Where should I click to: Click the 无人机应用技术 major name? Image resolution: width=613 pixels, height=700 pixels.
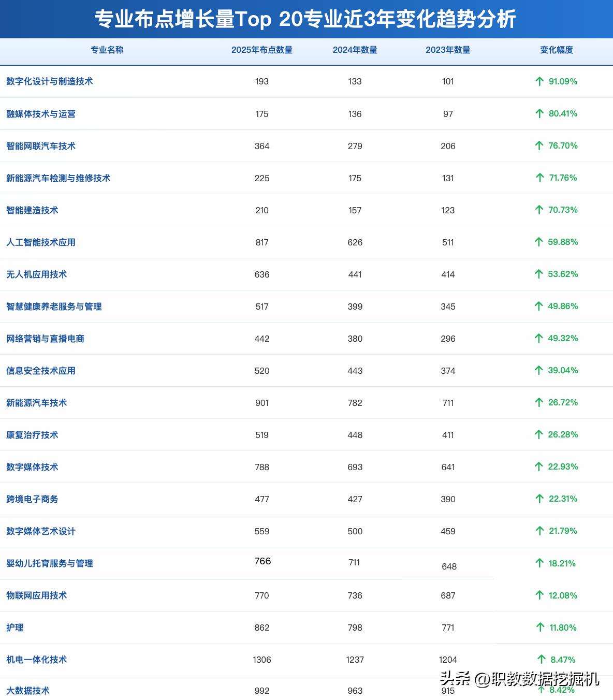pyautogui.click(x=37, y=274)
